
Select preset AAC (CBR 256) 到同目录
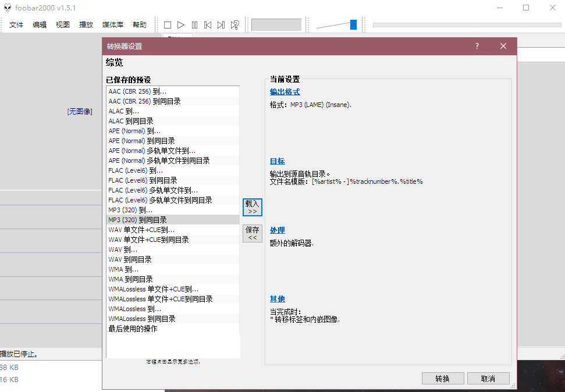(173, 101)
